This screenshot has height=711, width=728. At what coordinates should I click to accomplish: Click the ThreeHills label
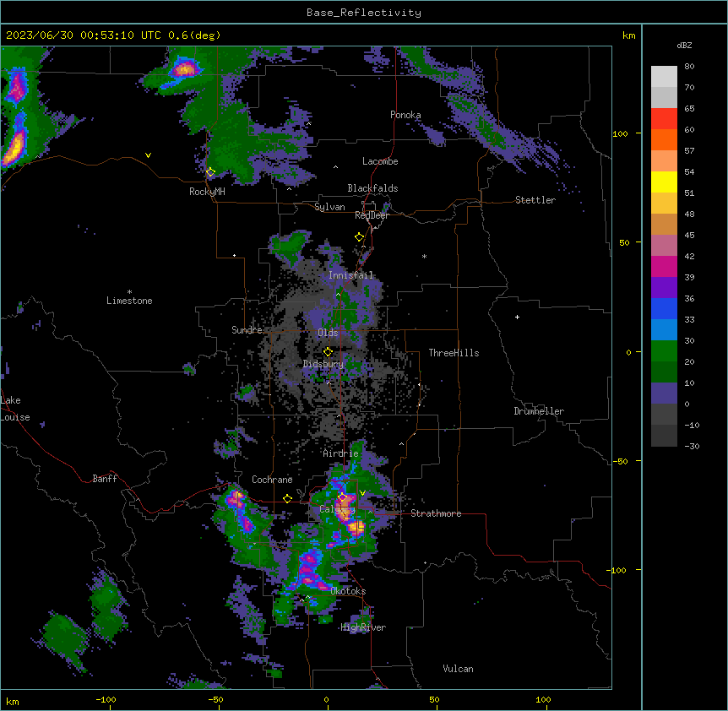coord(454,353)
